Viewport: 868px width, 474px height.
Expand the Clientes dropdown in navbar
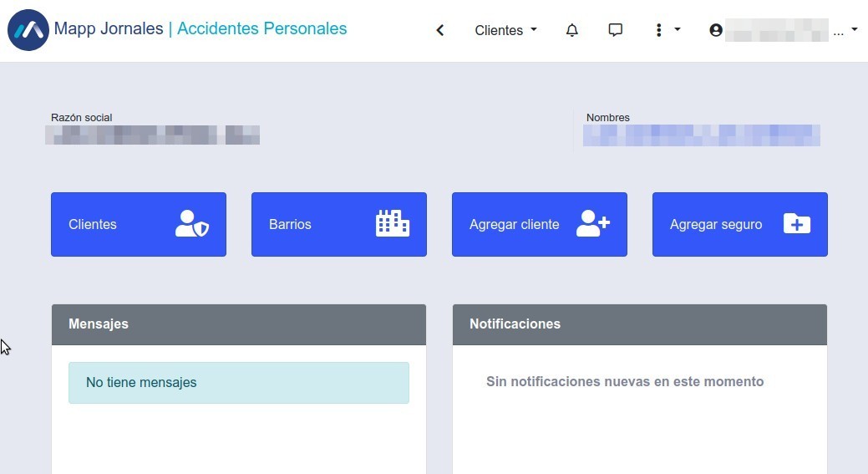pos(505,30)
